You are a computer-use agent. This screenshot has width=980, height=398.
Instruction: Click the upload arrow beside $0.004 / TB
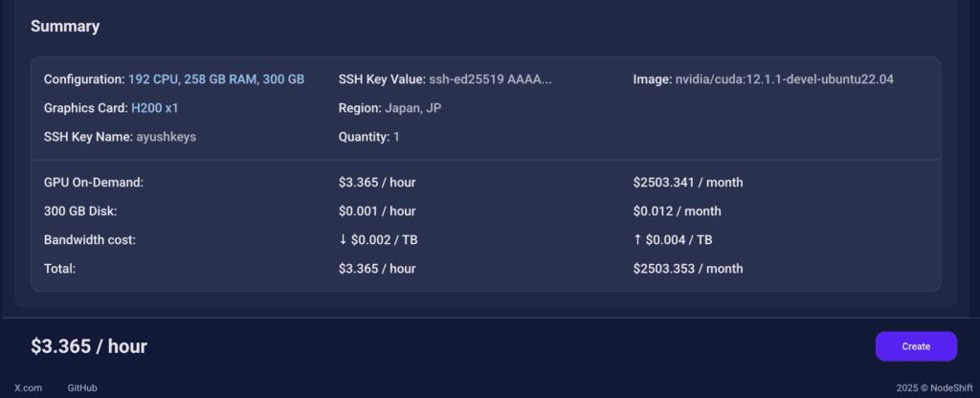click(x=638, y=240)
